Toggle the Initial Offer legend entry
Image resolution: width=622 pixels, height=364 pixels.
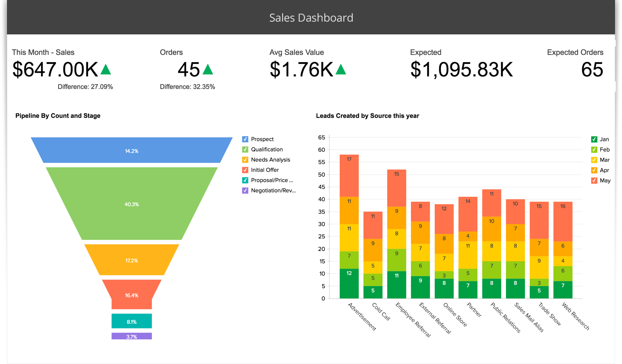pyautogui.click(x=245, y=170)
